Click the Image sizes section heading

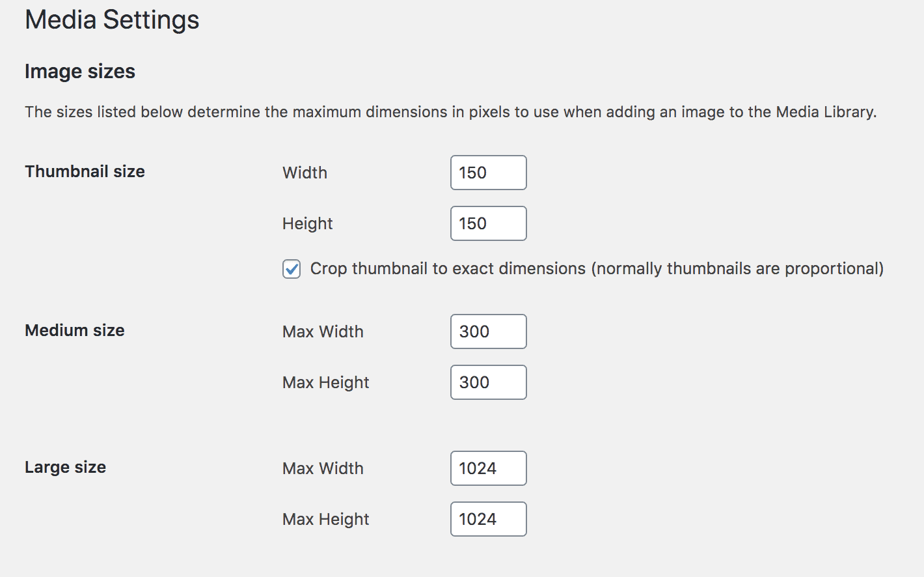(79, 71)
